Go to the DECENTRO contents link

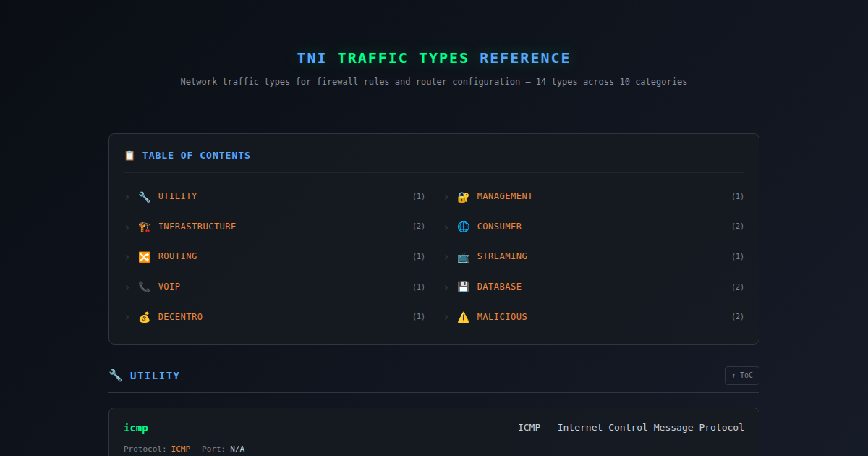point(181,317)
